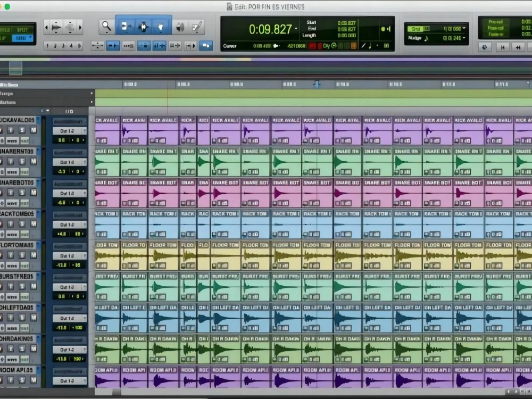Open the Grid value dropdown arrow
Viewport: 532px width, 399px height.
tap(464, 29)
